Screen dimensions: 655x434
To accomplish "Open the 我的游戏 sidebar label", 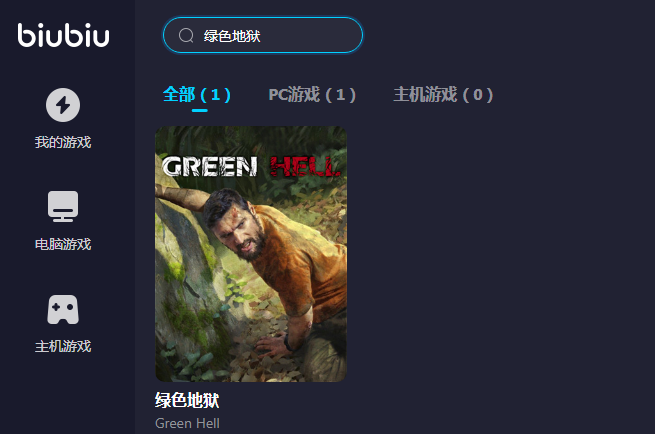I will (63, 142).
